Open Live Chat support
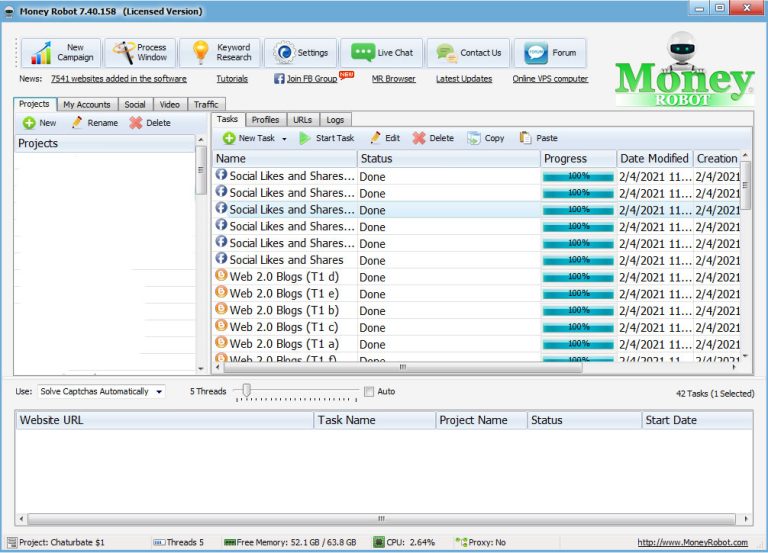Viewport: 768px width, 553px height. click(x=382, y=53)
